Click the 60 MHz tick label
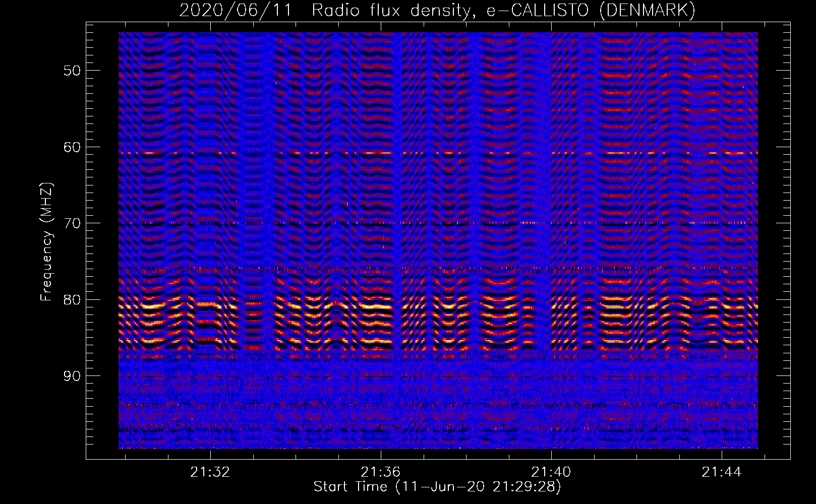Screen dimensions: 816x504 pyautogui.click(x=72, y=147)
